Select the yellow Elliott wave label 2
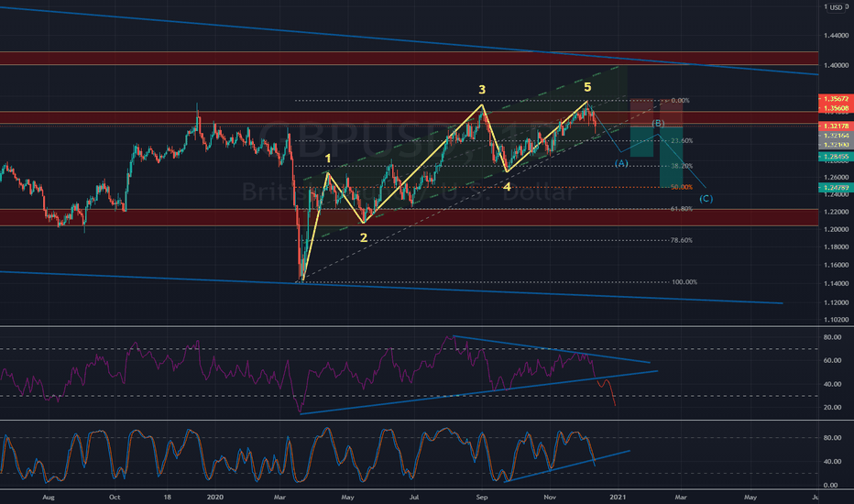This screenshot has height=504, width=854. 363,238
